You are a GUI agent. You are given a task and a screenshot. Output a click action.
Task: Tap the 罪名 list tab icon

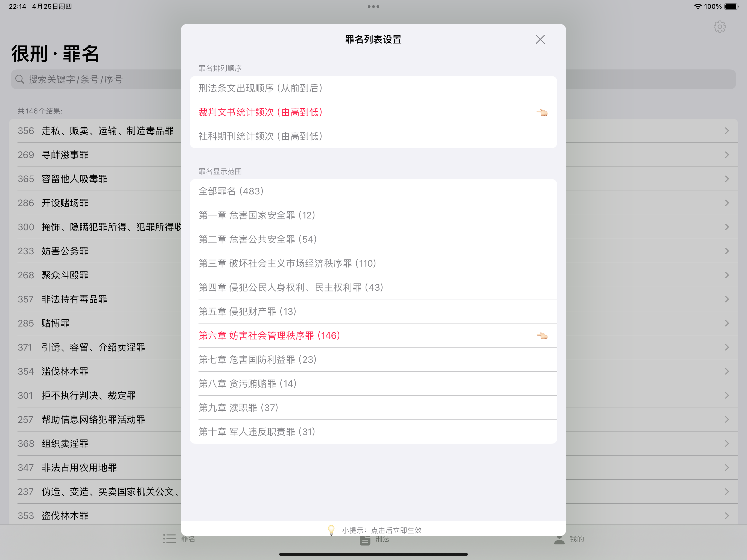(170, 539)
